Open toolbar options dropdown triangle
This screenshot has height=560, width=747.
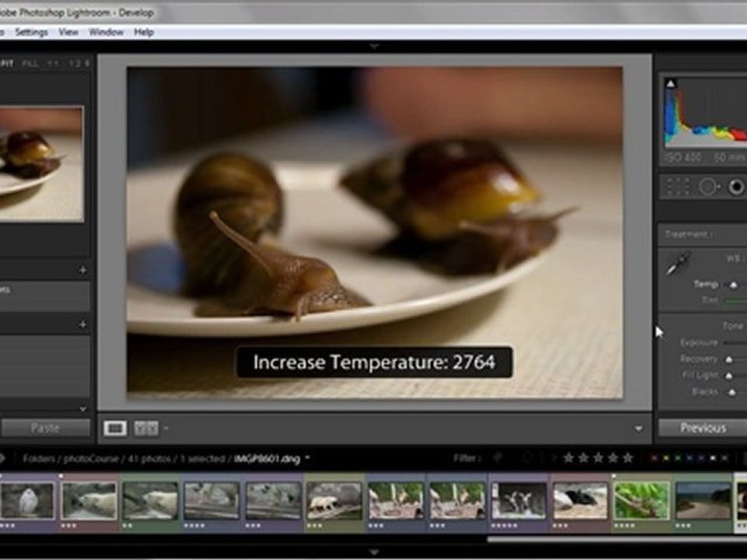coord(638,429)
